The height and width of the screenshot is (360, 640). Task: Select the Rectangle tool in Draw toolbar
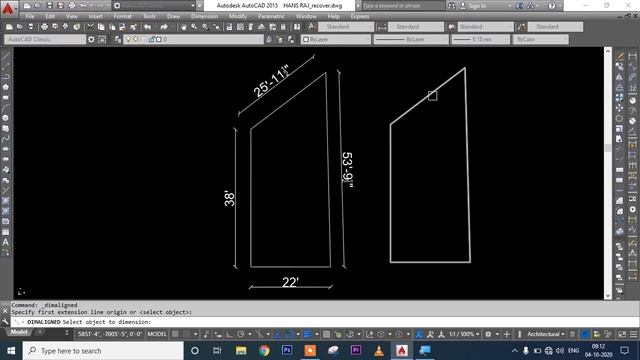click(x=6, y=98)
